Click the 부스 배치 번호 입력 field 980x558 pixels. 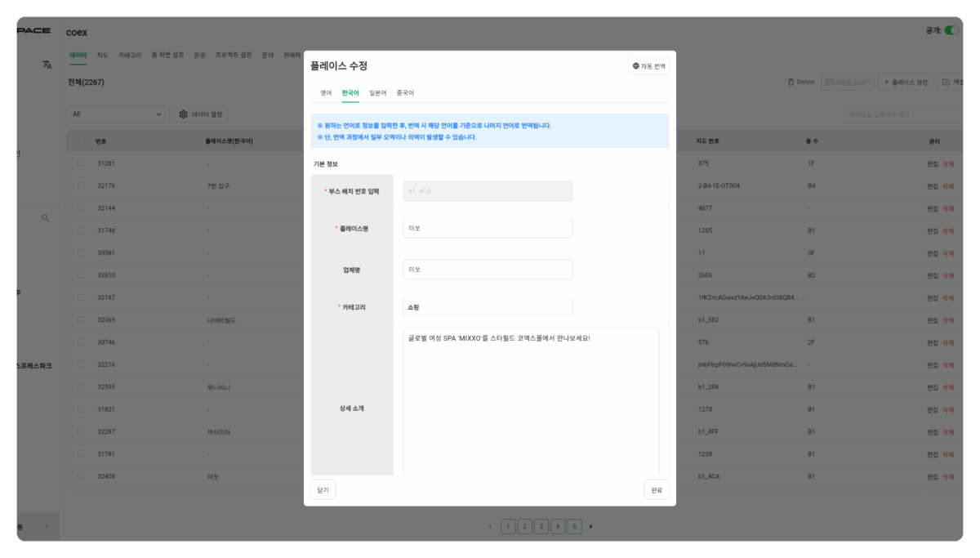pos(488,191)
